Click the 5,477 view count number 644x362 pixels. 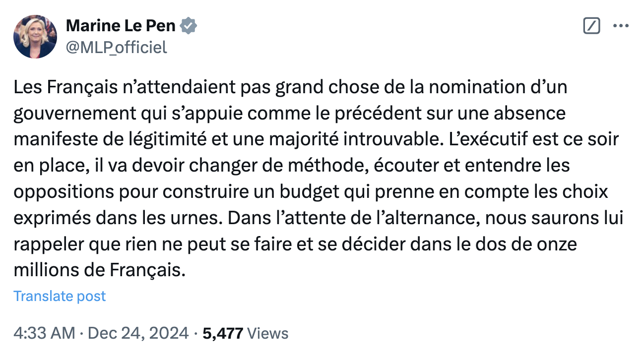click(222, 333)
